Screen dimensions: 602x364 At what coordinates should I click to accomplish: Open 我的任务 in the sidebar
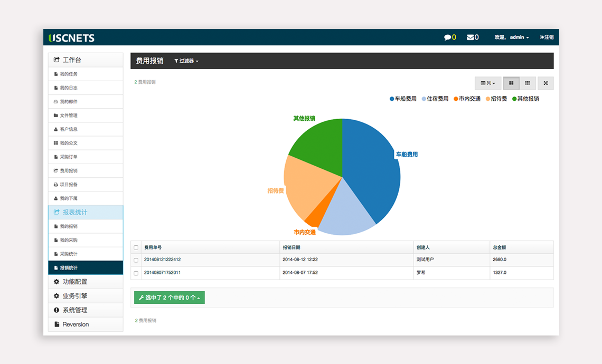point(69,74)
